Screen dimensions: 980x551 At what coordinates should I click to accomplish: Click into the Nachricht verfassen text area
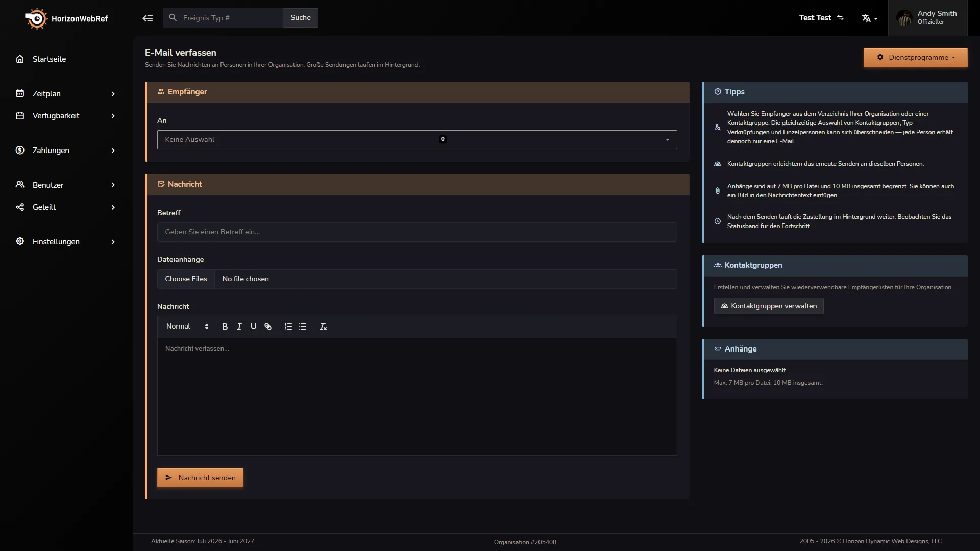(417, 396)
